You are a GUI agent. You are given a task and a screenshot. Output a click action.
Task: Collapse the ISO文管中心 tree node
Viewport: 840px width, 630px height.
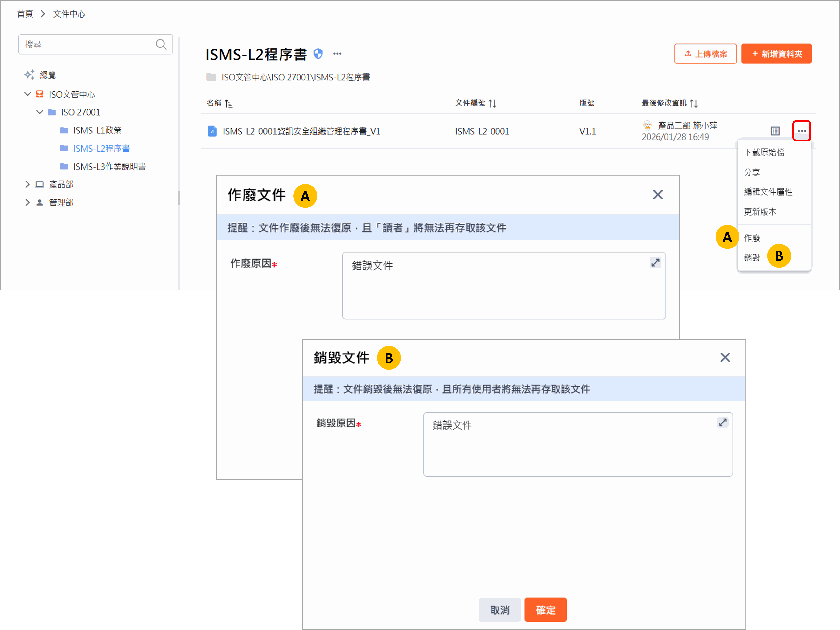coord(27,94)
